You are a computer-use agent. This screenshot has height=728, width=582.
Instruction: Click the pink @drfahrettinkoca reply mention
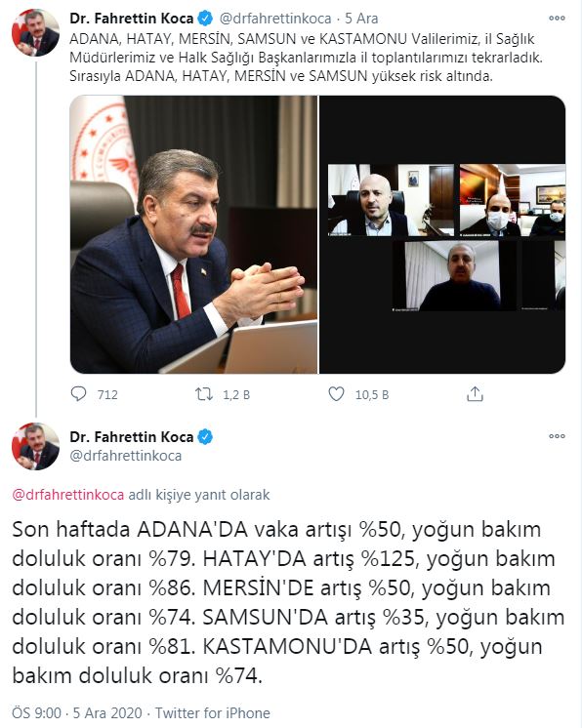[68, 495]
